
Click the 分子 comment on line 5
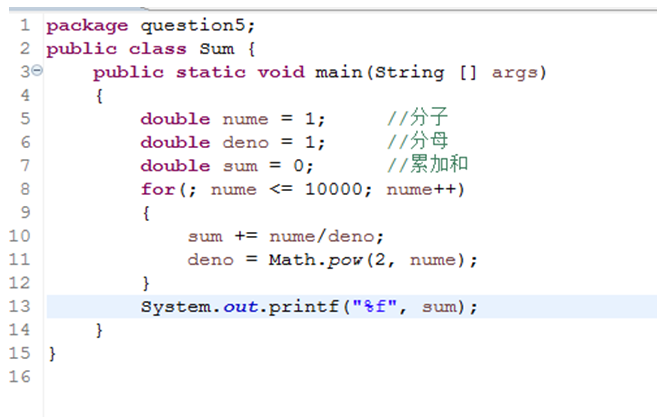click(418, 119)
